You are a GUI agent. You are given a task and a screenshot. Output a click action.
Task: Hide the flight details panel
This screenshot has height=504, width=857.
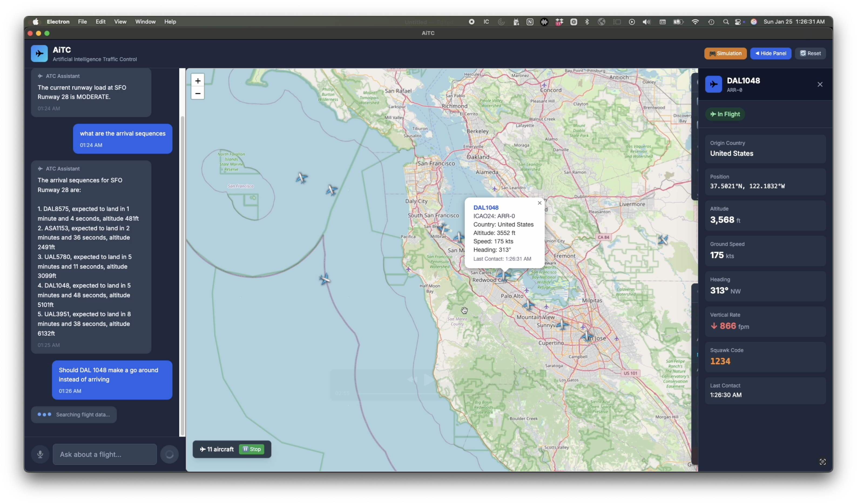(770, 53)
